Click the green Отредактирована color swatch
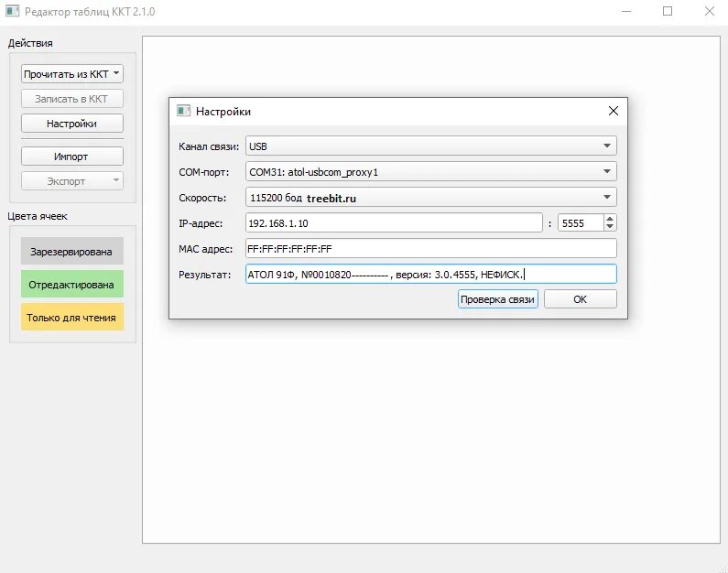 point(72,284)
